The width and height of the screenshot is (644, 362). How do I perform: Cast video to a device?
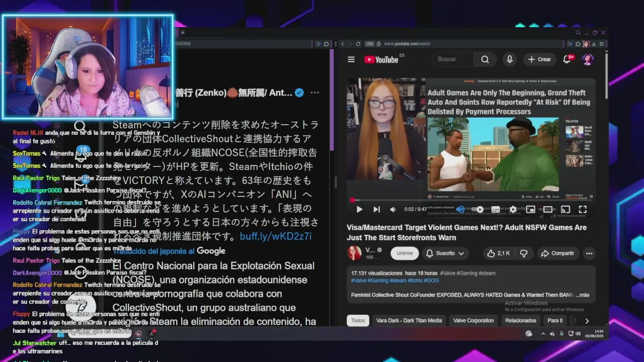click(x=565, y=209)
